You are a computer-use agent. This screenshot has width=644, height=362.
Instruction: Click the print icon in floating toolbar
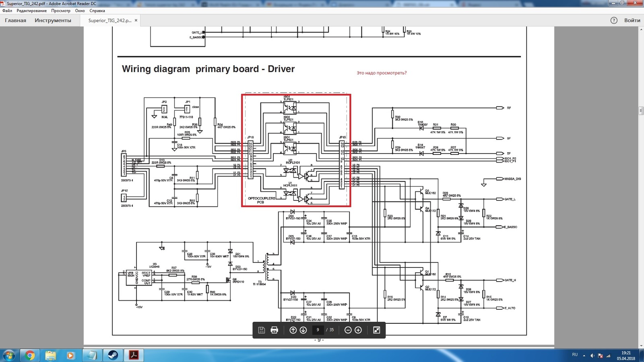pos(275,330)
